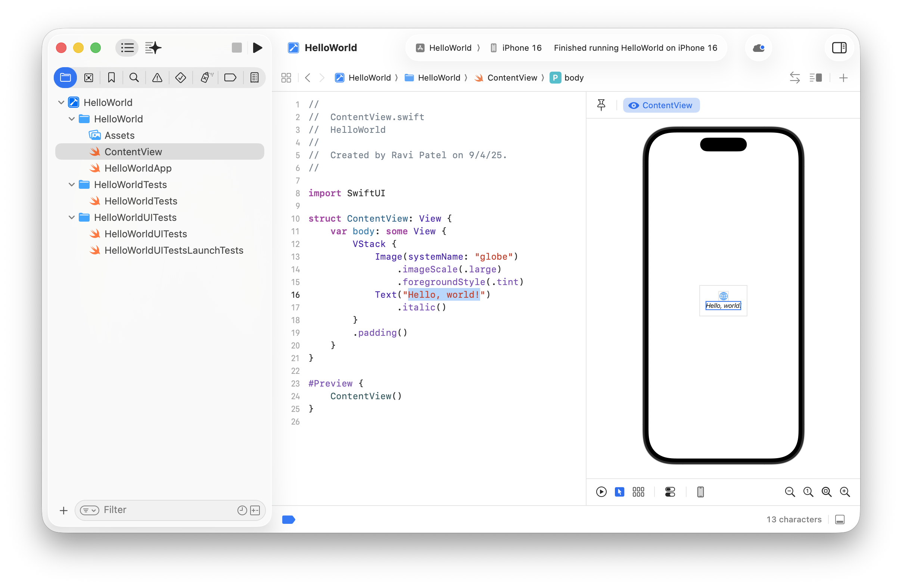Run the HelloWorld app
This screenshot has height=588, width=902.
click(x=257, y=48)
